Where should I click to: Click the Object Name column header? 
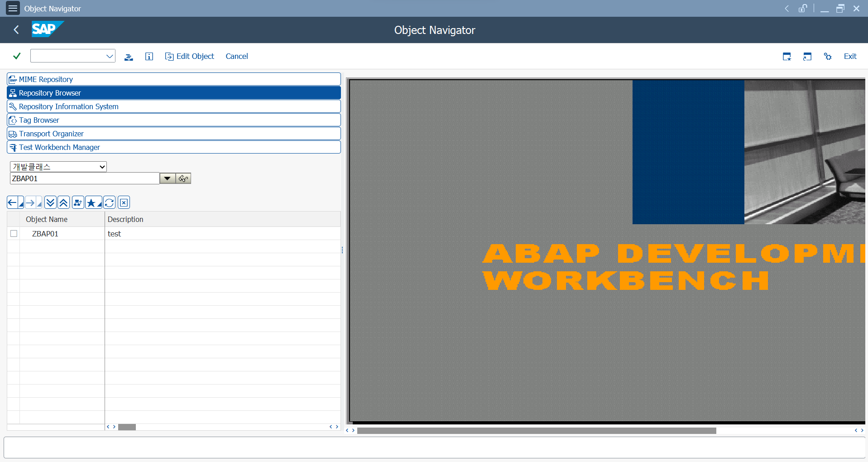[62, 219]
